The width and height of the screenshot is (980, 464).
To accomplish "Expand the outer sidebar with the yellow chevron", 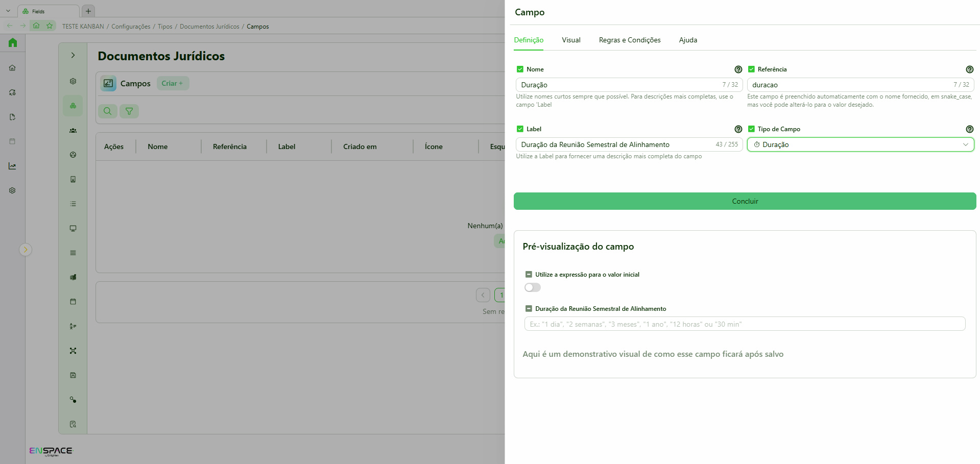I will coord(26,250).
